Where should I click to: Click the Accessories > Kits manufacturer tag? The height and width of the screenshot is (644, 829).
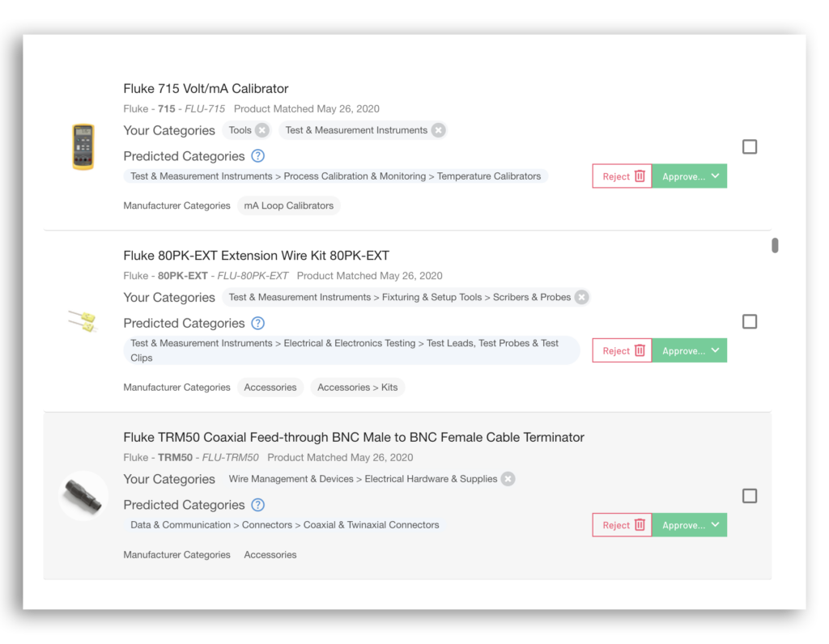[357, 388]
